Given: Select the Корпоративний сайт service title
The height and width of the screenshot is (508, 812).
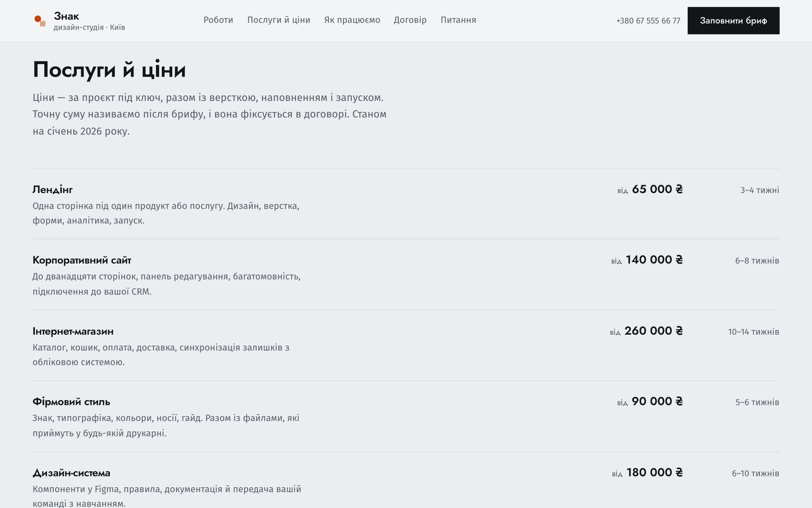Looking at the screenshot, I should coord(82,260).
